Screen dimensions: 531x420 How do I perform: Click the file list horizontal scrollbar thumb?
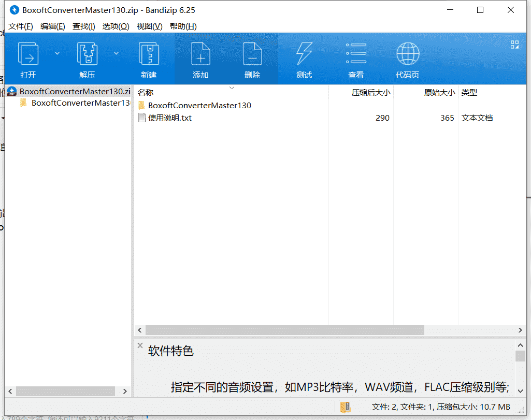[285, 330]
